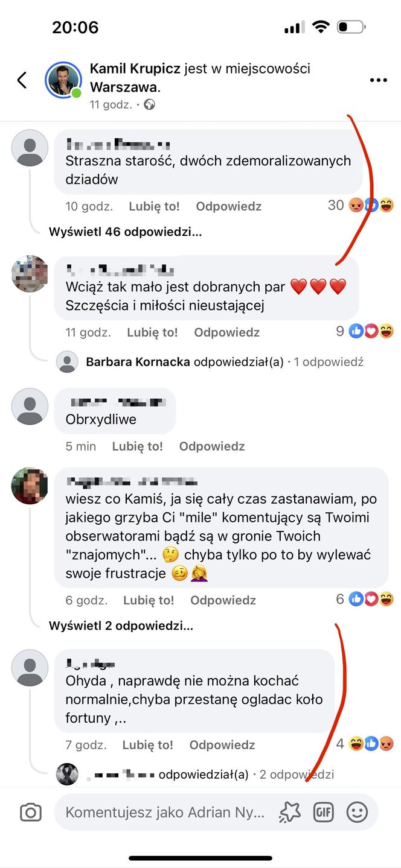Image resolution: width=401 pixels, height=868 pixels.
Task: Open the Kamil Krupicz profile link
Action: pos(135,68)
